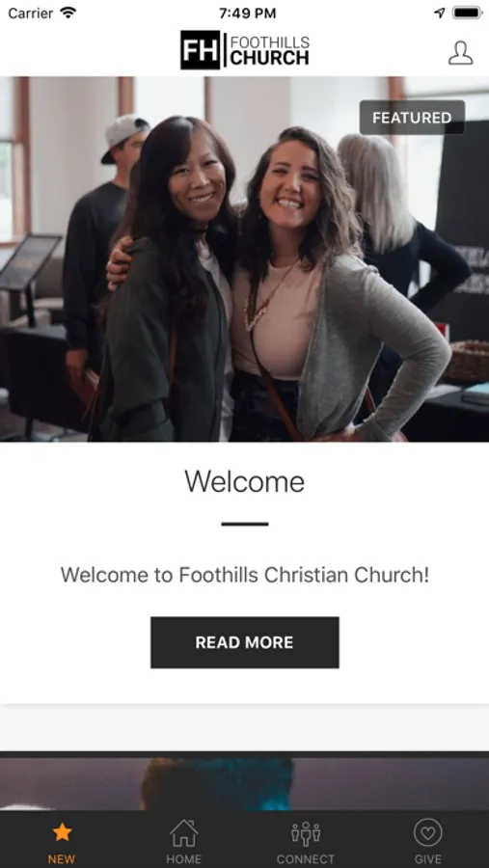Tap the heart GIVE icon
This screenshot has width=489, height=868.
click(x=427, y=832)
